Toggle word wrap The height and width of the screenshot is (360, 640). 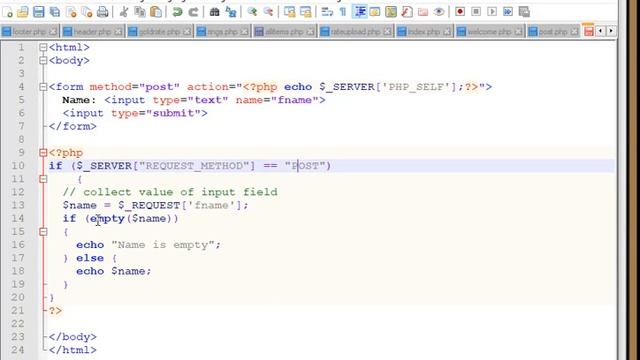point(327,12)
